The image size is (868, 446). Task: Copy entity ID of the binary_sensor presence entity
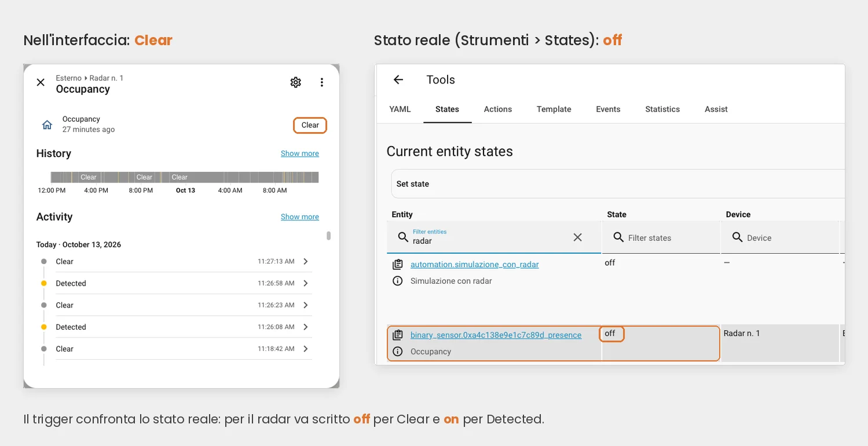coord(398,335)
